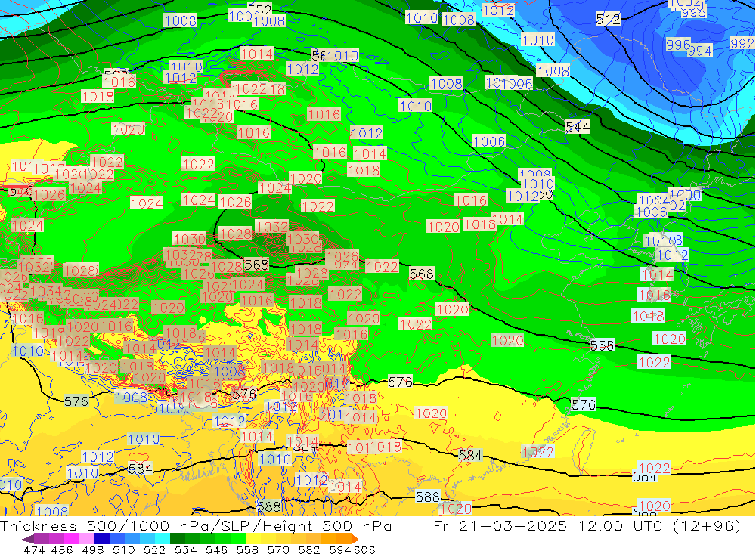Click the '522' legend scale value
This screenshot has height=554, width=756.
(155, 549)
